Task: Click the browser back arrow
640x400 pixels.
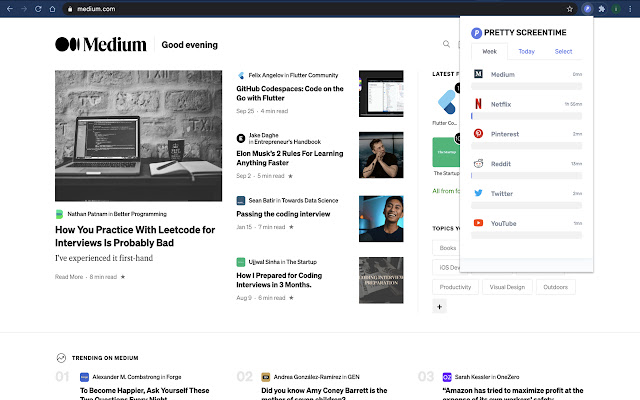Action: pos(10,9)
